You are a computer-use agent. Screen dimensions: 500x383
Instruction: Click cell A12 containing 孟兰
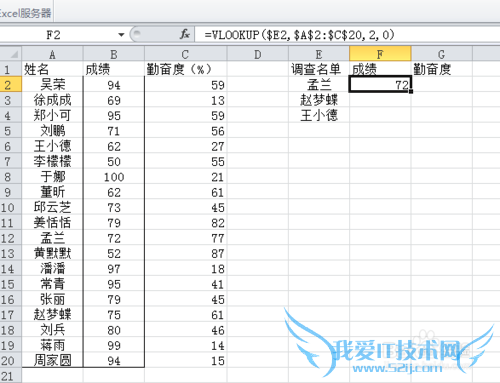point(52,238)
